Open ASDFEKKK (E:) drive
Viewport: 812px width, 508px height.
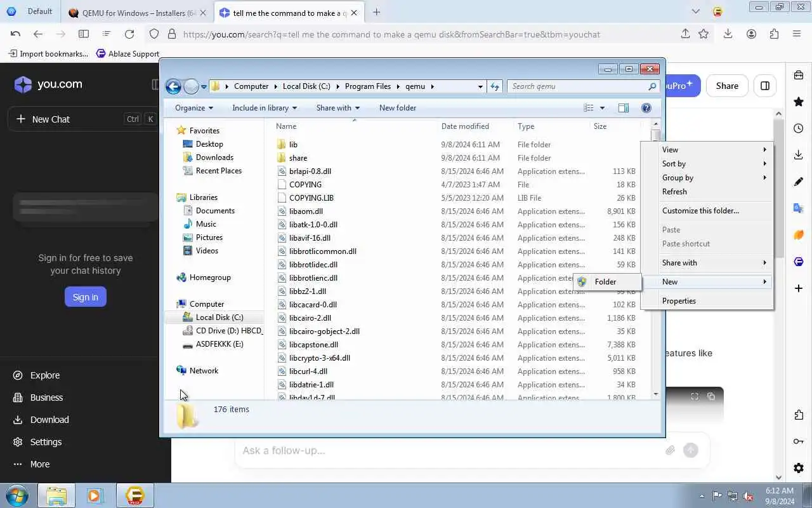click(x=219, y=344)
